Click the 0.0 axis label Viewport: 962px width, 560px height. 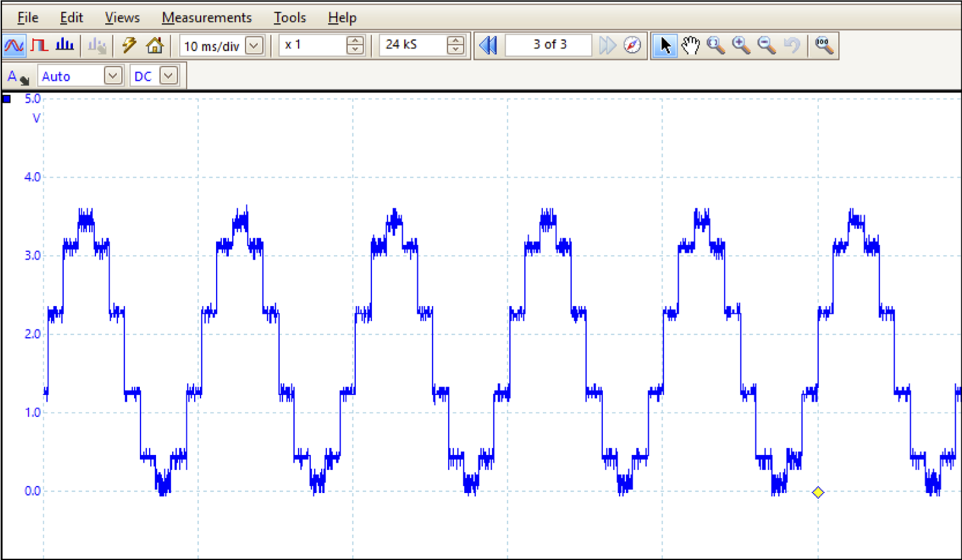[32, 492]
